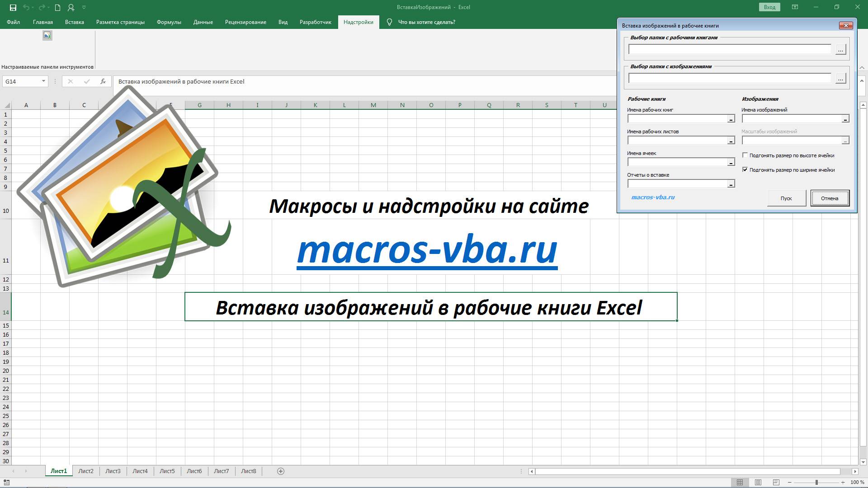This screenshot has height=488, width=868.
Task: Click previous sheet navigation arrow
Action: tap(13, 471)
